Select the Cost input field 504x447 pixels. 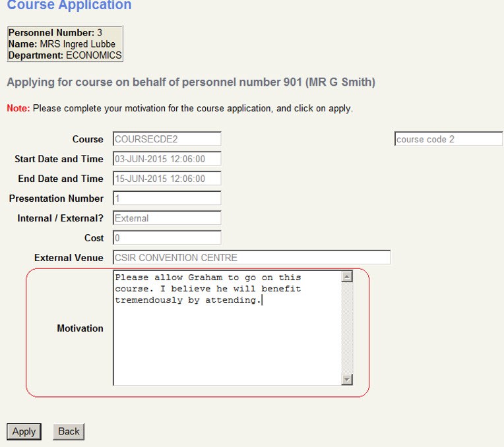click(x=166, y=238)
